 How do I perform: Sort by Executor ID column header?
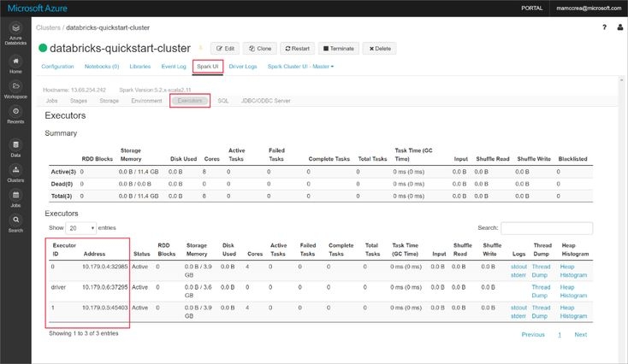(64, 250)
